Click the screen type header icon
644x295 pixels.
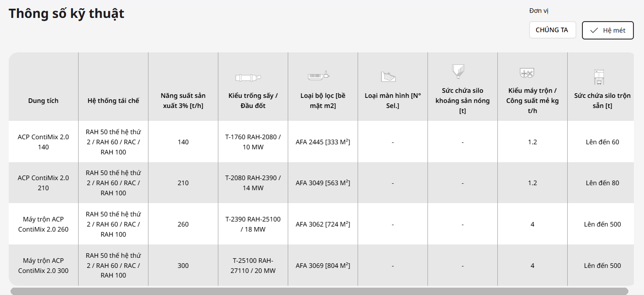(x=388, y=76)
